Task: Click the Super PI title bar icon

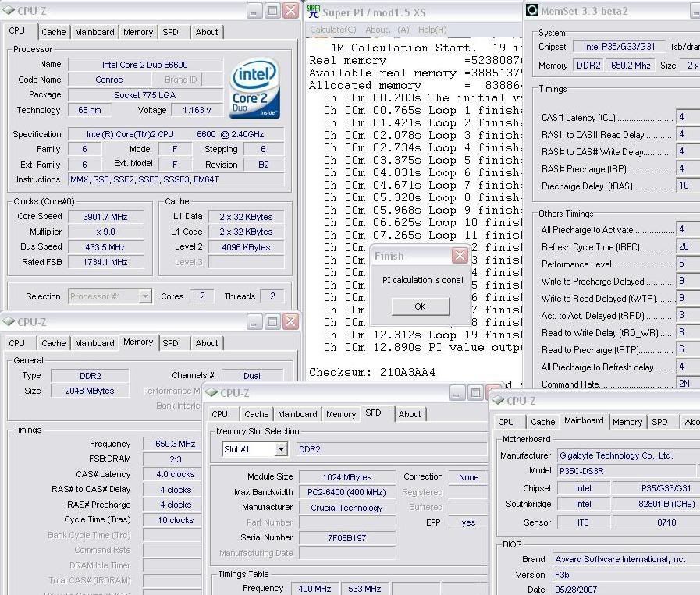Action: pyautogui.click(x=314, y=12)
